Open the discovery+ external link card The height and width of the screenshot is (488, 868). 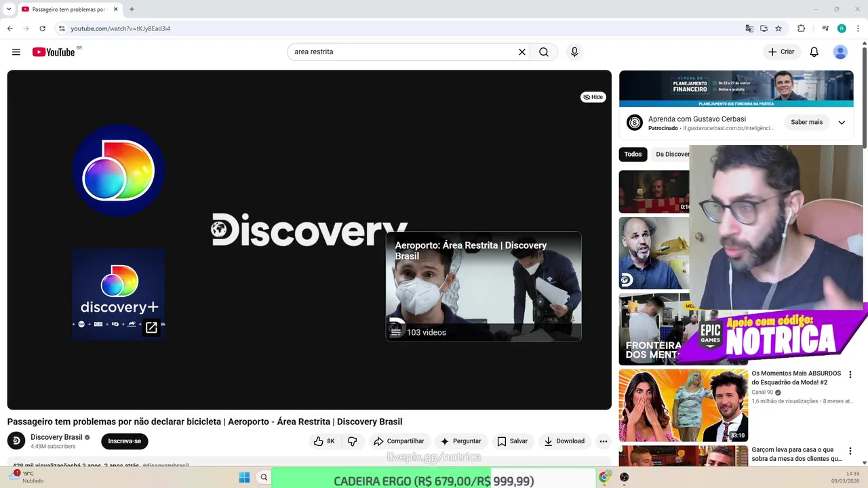coord(119,294)
